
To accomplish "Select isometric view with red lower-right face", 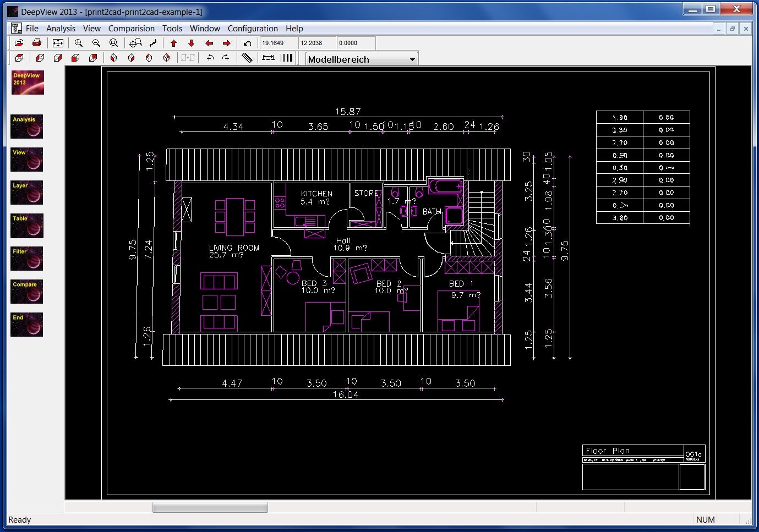I will point(132,58).
